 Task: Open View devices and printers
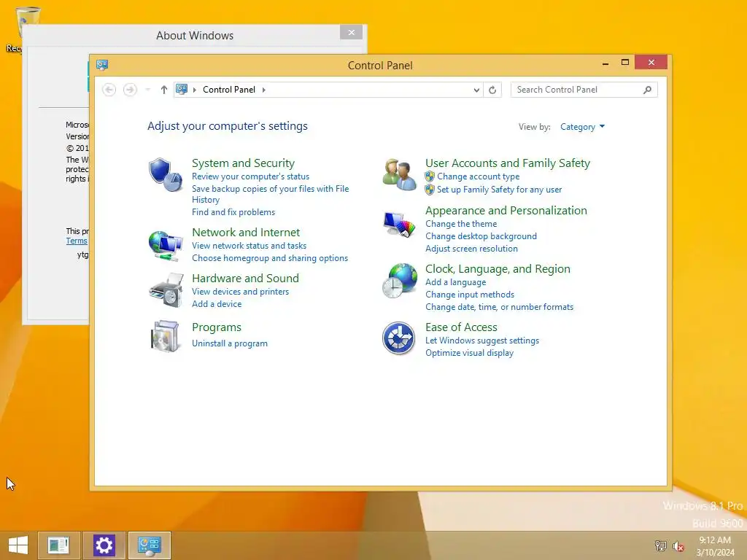click(240, 292)
